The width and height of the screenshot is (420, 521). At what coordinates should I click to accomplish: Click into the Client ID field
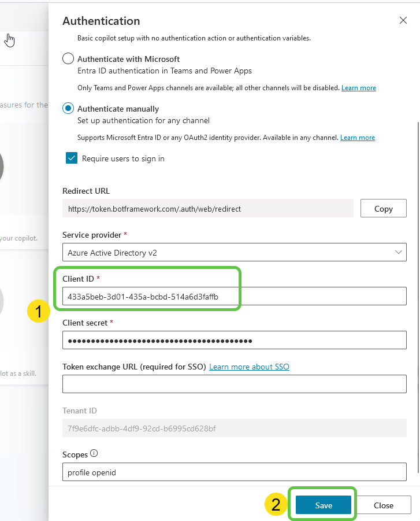[234, 297]
